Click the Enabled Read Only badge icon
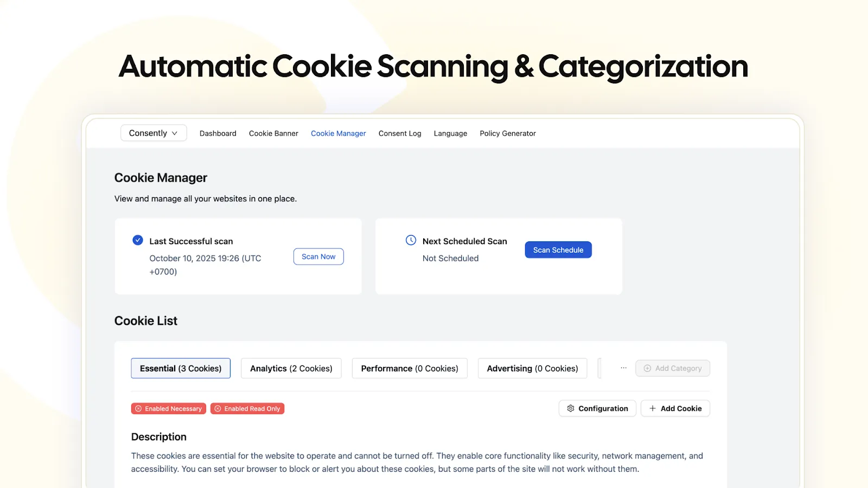The width and height of the screenshot is (868, 488). [218, 409]
